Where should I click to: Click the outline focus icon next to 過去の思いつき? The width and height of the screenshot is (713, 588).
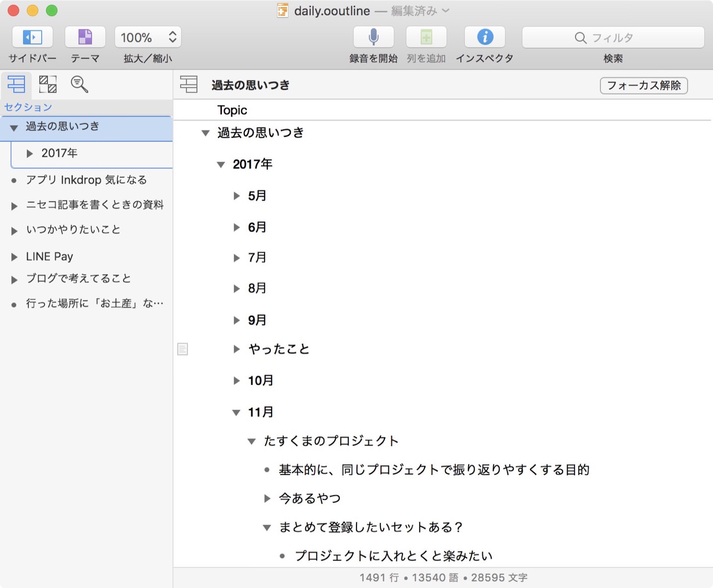coord(189,85)
